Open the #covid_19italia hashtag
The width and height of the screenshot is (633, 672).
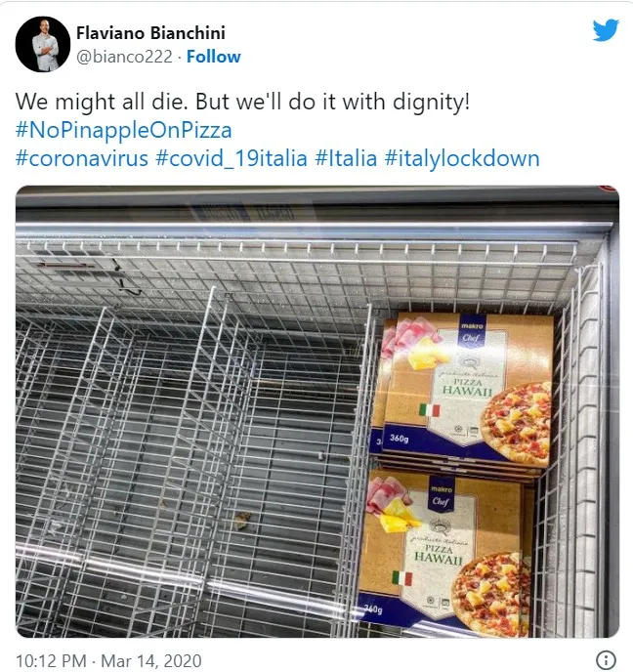coord(232,158)
